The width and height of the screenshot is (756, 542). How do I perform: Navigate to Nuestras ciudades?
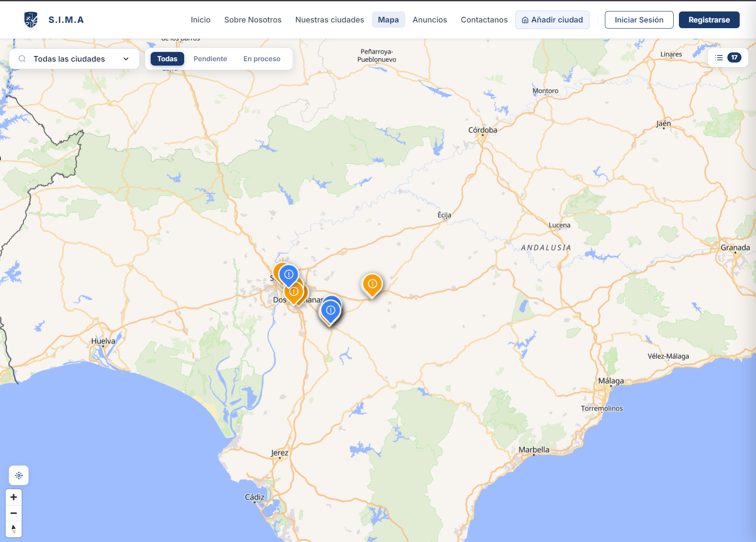pos(330,20)
